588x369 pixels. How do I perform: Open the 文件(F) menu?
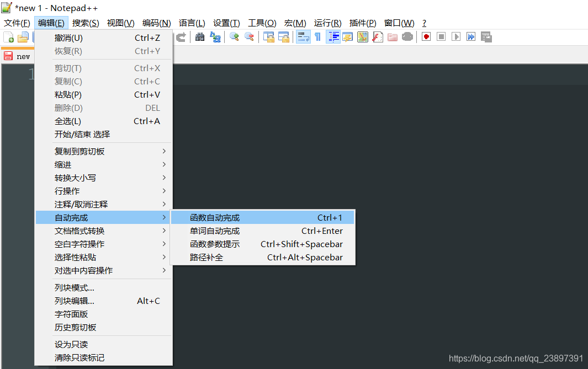point(17,23)
